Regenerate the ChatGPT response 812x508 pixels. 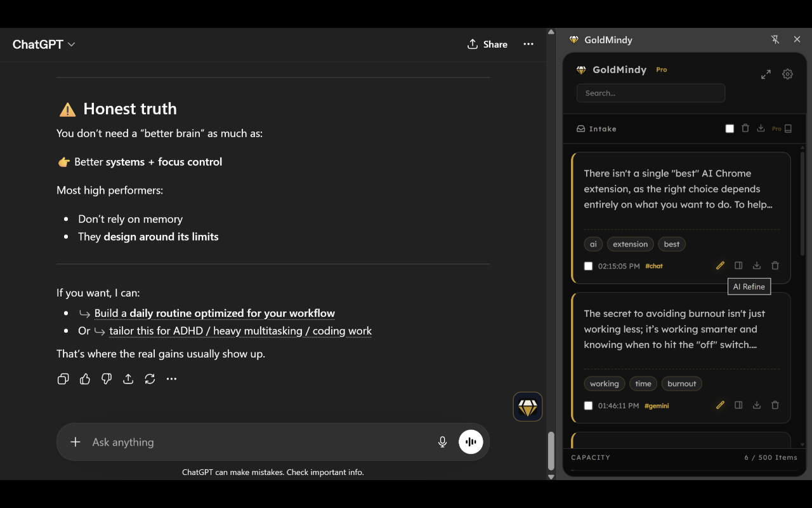point(150,379)
